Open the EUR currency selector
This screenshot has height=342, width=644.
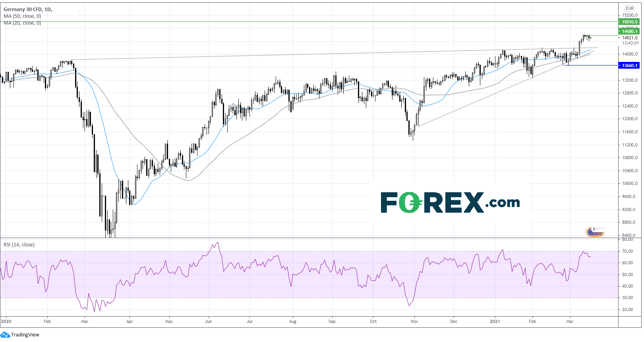coord(630,8)
